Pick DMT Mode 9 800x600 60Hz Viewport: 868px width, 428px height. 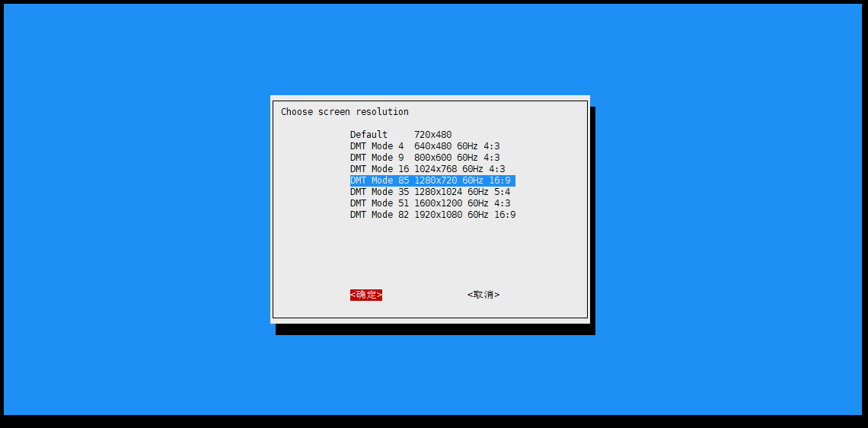425,158
